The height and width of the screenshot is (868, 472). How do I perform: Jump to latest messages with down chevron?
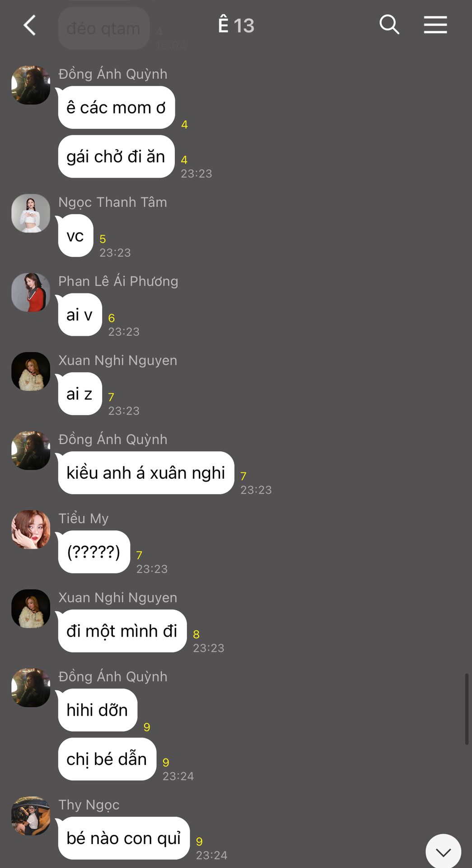[443, 852]
